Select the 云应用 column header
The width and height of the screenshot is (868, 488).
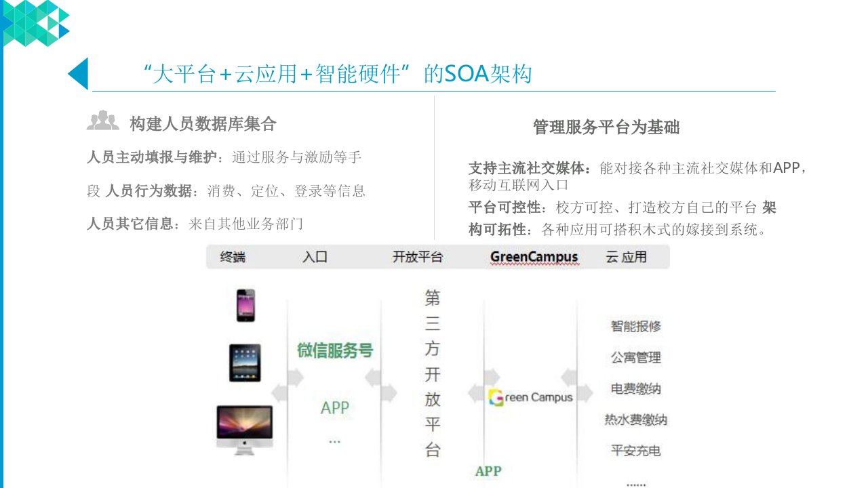point(626,258)
